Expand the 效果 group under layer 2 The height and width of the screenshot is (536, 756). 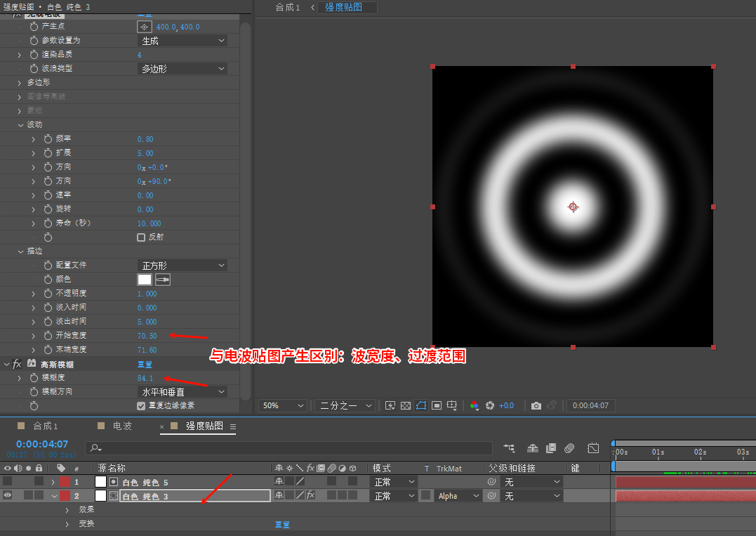click(67, 510)
